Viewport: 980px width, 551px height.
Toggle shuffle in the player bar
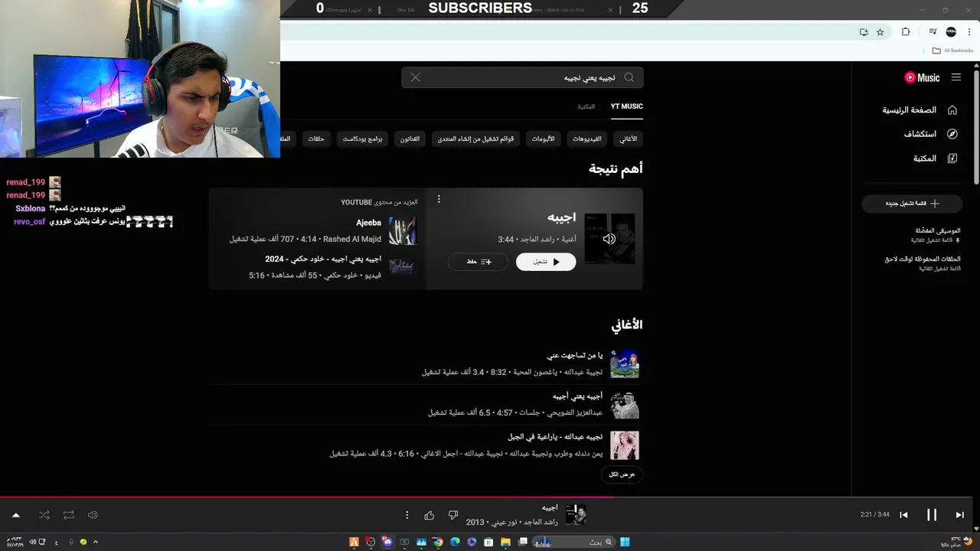point(44,515)
